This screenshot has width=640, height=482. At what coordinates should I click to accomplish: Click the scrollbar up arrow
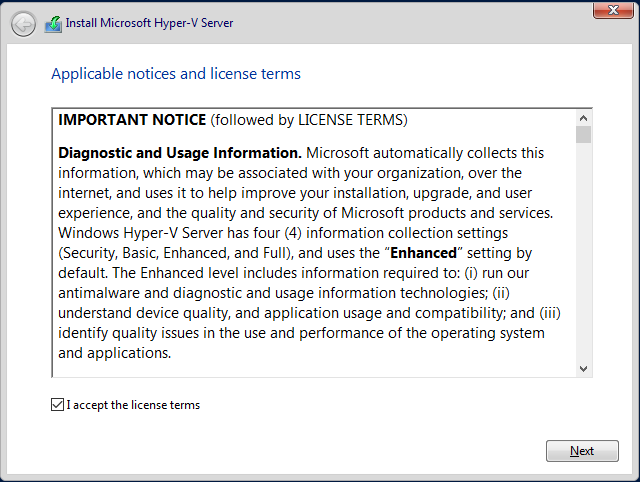click(583, 117)
